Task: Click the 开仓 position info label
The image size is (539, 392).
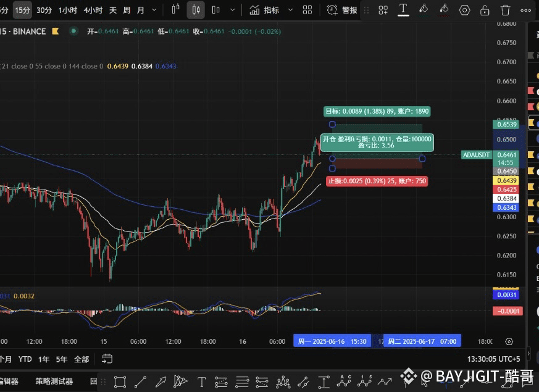Action: (x=377, y=142)
